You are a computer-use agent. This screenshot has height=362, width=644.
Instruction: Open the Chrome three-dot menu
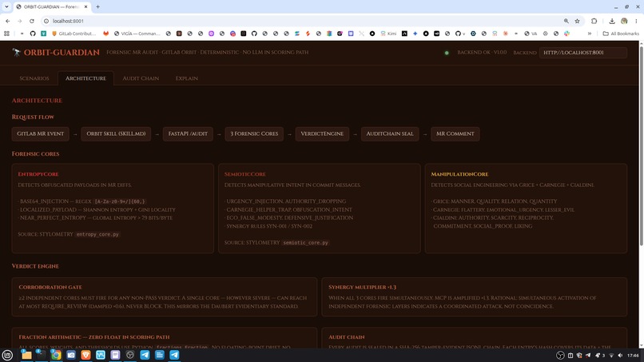coord(636,21)
